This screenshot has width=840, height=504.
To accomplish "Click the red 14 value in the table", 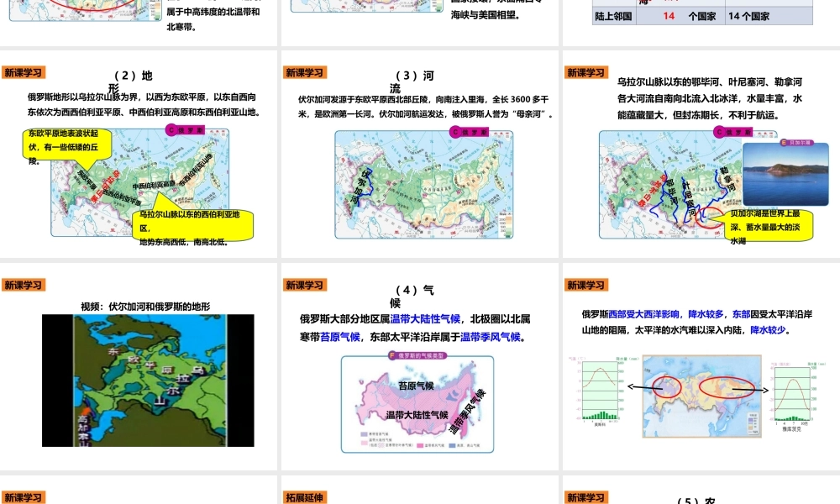I will (x=669, y=16).
